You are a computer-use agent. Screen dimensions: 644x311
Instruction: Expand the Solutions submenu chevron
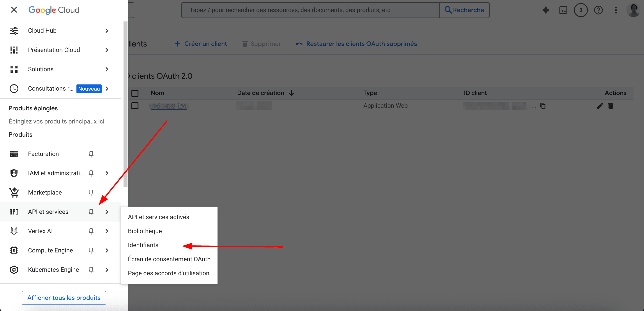pos(107,69)
